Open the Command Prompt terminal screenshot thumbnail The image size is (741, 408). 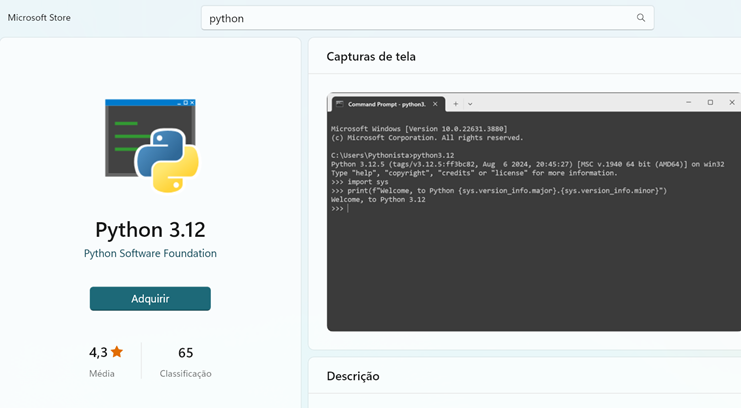pyautogui.click(x=534, y=212)
